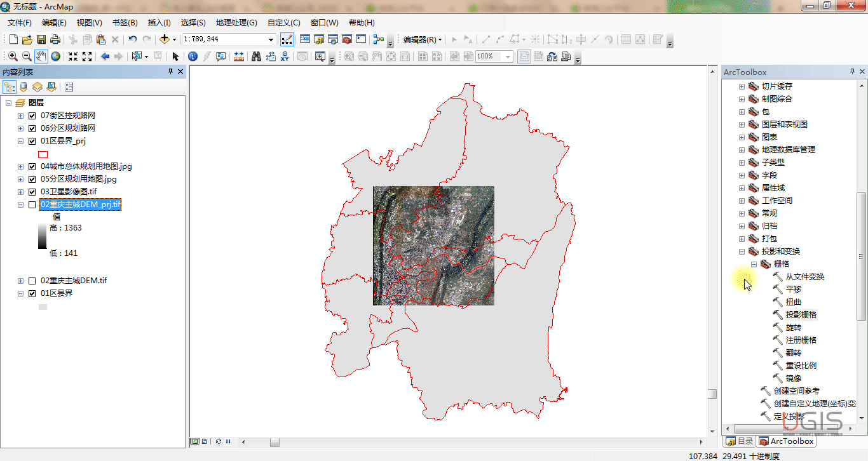This screenshot has width=868, height=461.
Task: Uncheck the 01区县界 layer
Action: pyautogui.click(x=32, y=293)
